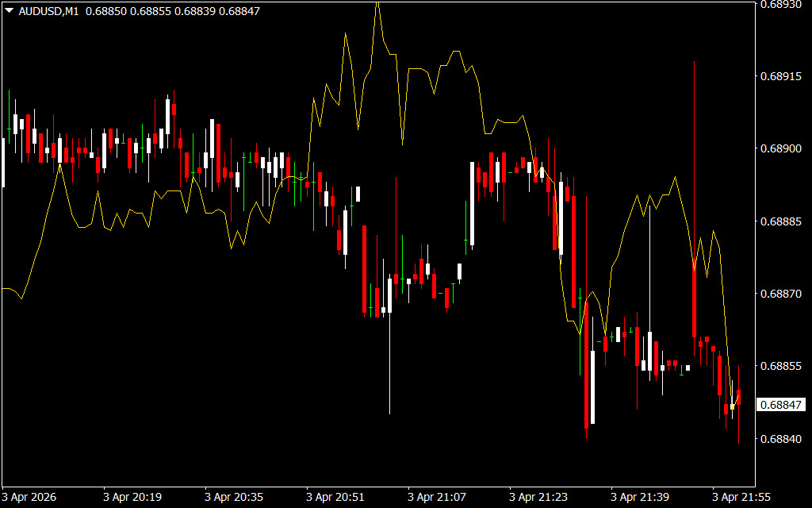Select the 3 Apr 20:51 time marker
Screen dimensions: 812x508
[335, 498]
